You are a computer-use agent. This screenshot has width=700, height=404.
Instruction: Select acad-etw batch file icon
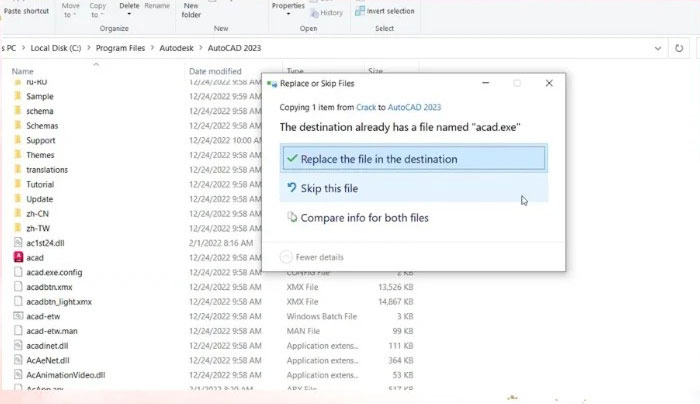coord(18,316)
